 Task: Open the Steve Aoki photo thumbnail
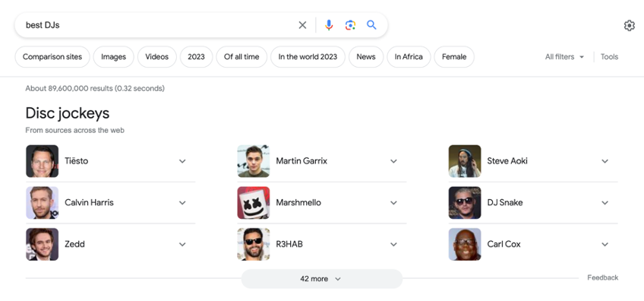point(465,161)
